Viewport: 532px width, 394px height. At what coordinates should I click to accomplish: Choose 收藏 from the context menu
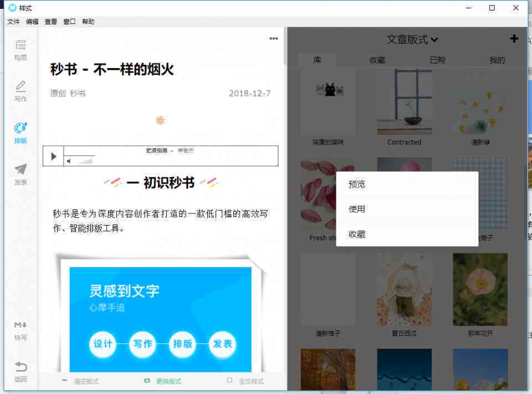tap(407, 234)
